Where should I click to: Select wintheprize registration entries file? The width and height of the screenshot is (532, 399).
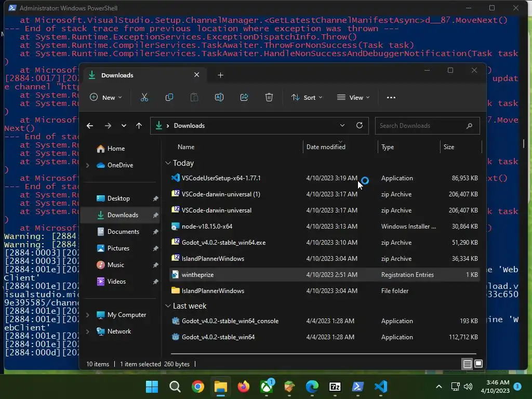[x=324, y=275]
